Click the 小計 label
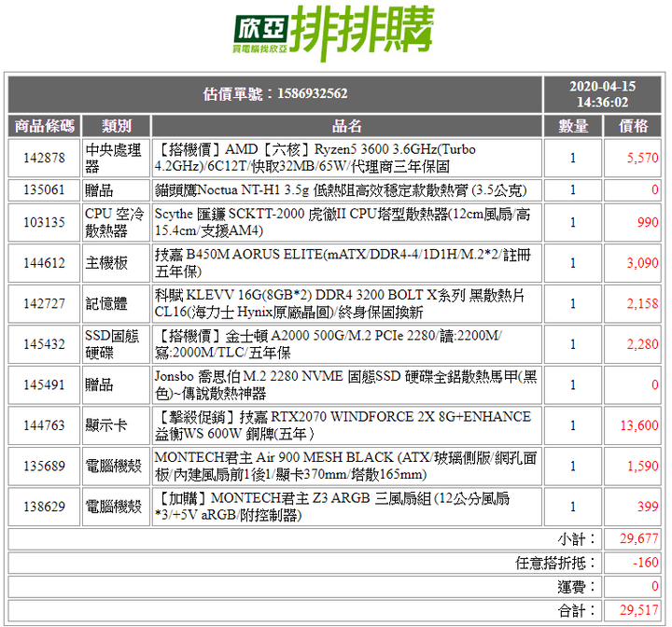Screen dimensions: 672x627 pyautogui.click(x=577, y=539)
